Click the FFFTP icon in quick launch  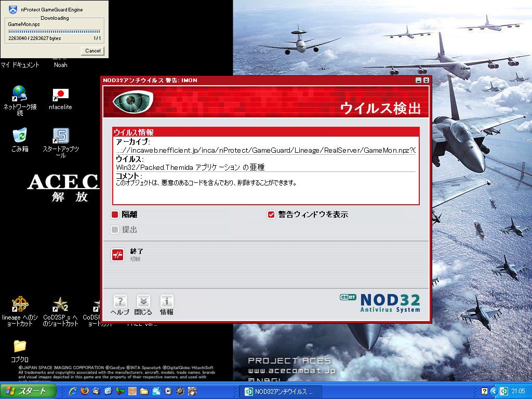(120, 391)
